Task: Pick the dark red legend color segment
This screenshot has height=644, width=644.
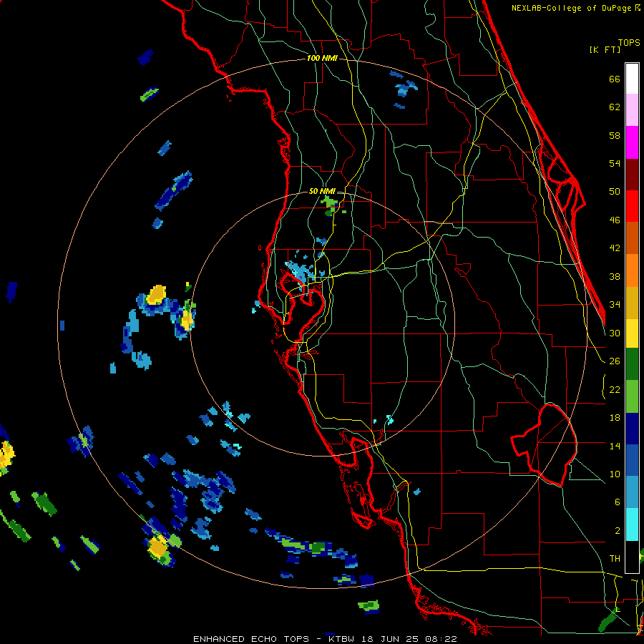Action: point(632,174)
